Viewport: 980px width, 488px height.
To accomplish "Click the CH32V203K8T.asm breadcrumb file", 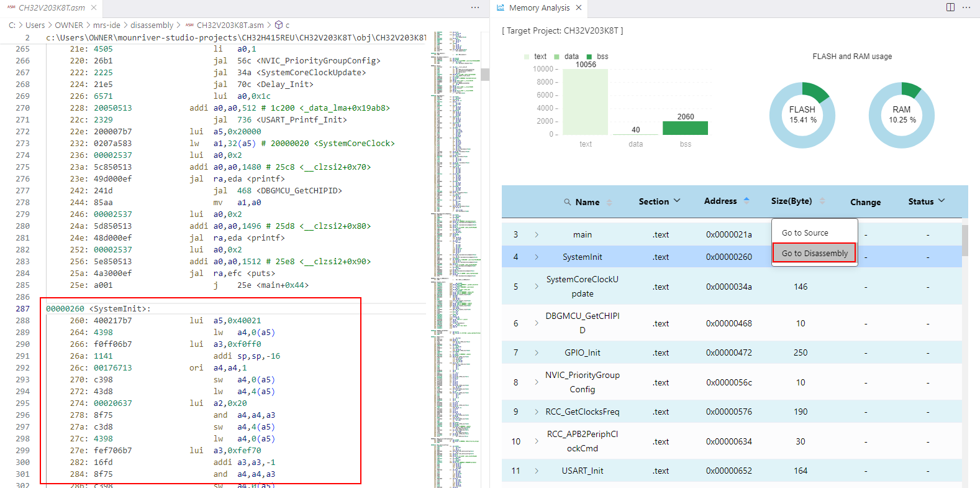I will click(230, 25).
